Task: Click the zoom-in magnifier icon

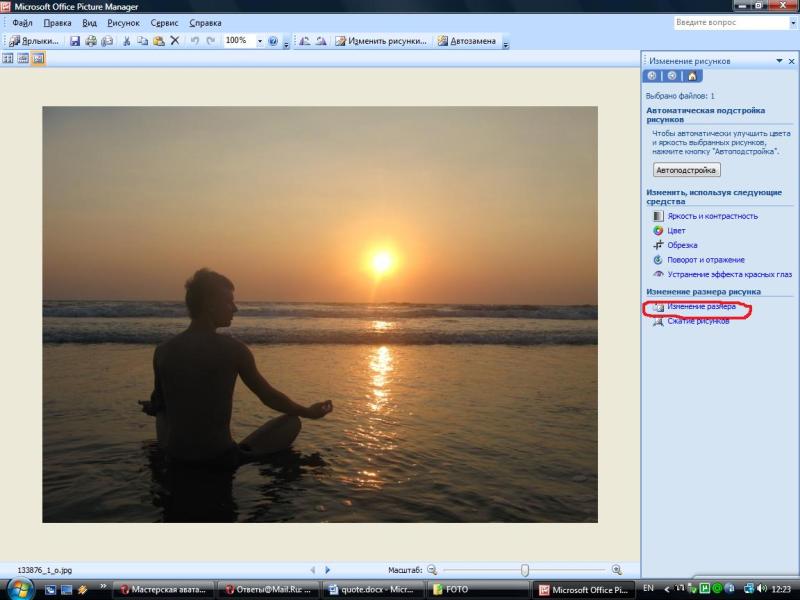Action: coord(617,570)
